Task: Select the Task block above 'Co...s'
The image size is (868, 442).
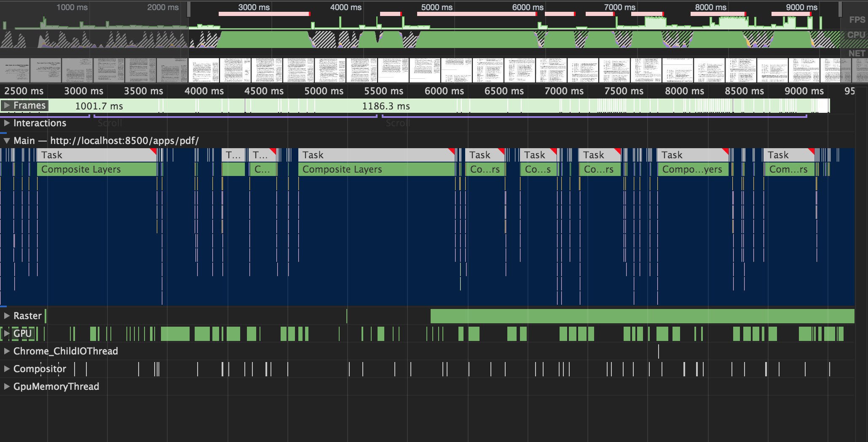Action: (x=538, y=155)
